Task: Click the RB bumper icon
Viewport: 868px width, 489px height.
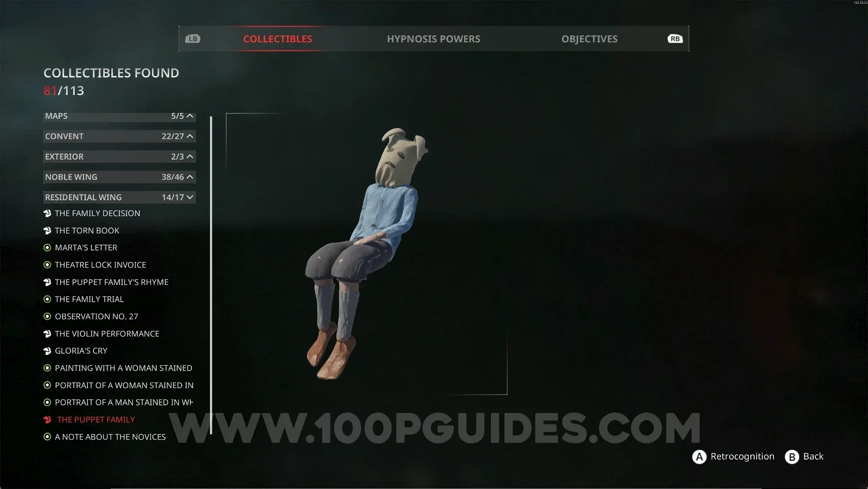Action: 675,39
